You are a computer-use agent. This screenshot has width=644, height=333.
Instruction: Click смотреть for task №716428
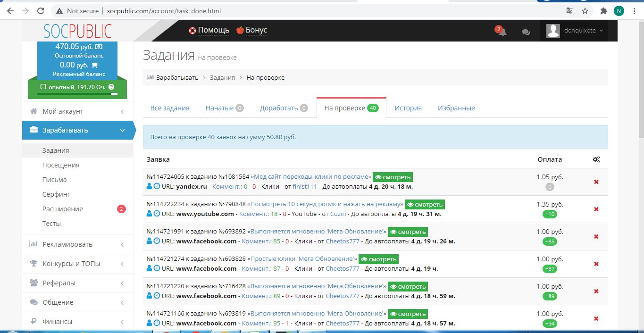click(x=408, y=287)
